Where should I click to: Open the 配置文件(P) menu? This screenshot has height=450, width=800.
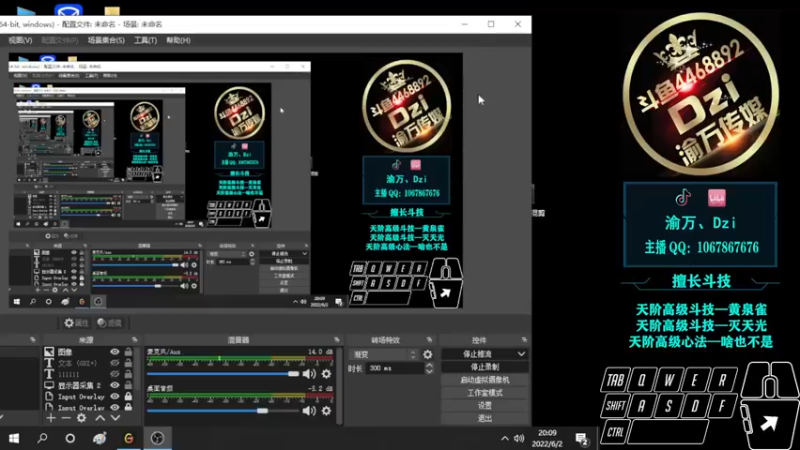(60, 40)
